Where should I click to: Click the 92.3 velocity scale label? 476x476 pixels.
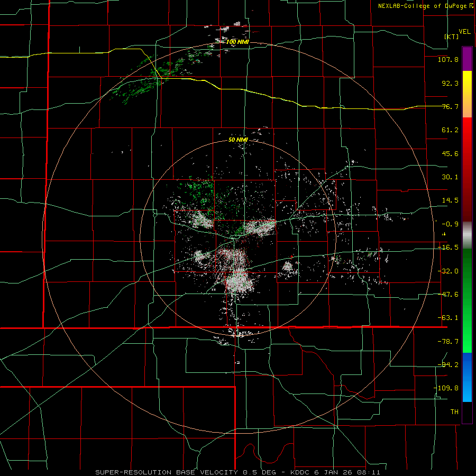click(450, 83)
